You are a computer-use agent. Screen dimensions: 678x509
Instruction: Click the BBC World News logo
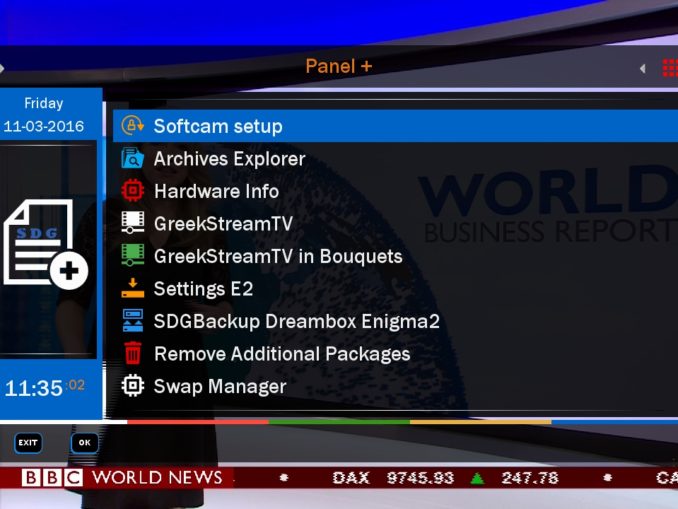122,478
